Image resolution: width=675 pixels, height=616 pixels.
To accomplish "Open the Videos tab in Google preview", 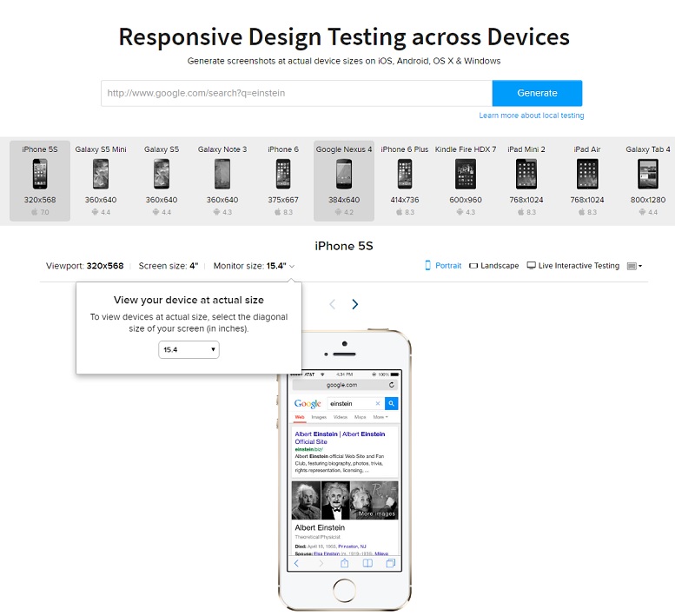I will (340, 417).
